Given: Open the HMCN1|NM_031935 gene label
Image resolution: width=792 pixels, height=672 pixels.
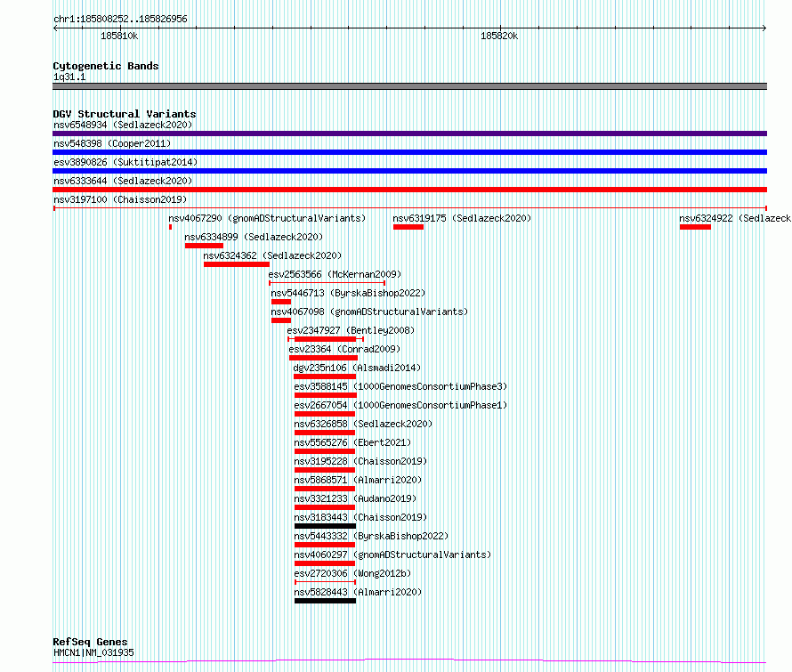Looking at the screenshot, I should [x=93, y=652].
